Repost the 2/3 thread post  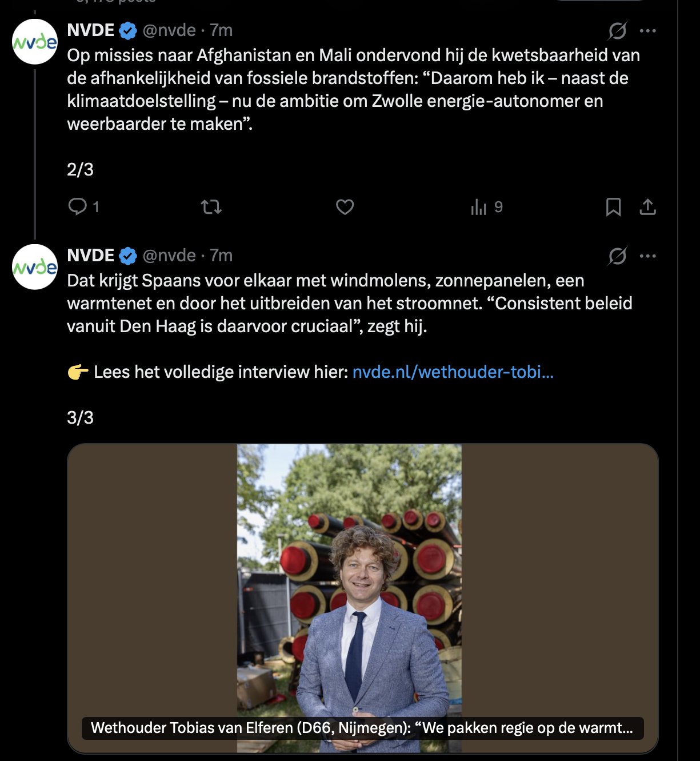(211, 206)
